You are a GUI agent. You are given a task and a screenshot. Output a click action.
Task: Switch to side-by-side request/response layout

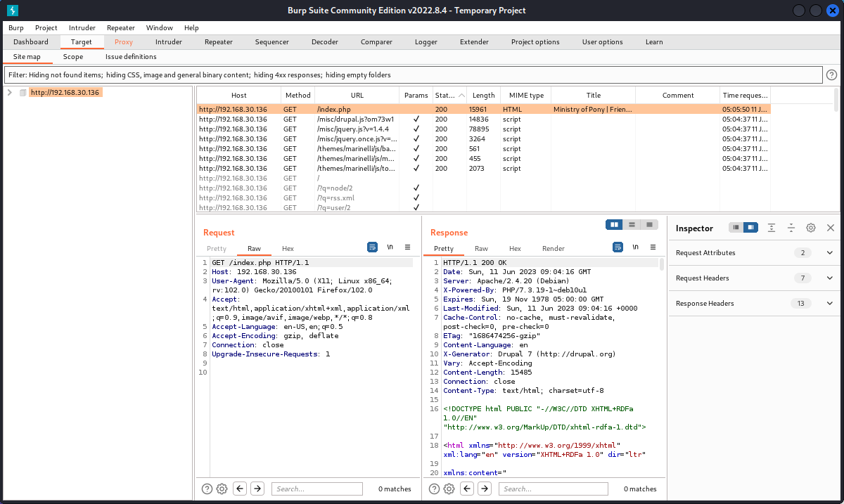(615, 224)
